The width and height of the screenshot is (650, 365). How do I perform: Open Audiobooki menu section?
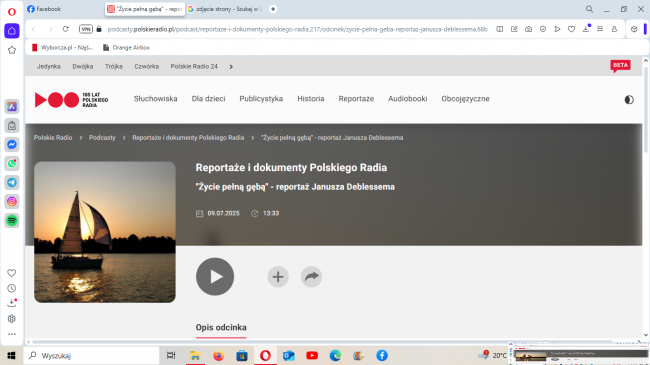(x=407, y=99)
